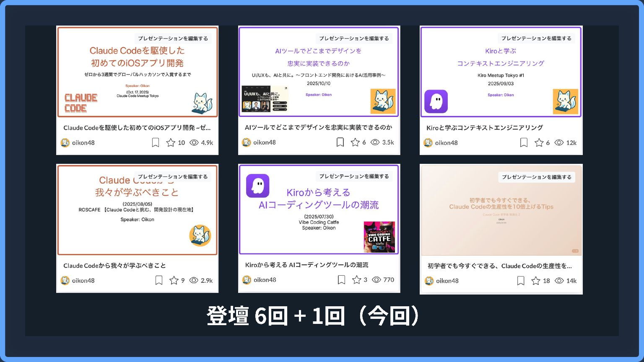
Task: Open the AIツールでどこまでデザインを slide thumbnail
Action: coord(319,72)
